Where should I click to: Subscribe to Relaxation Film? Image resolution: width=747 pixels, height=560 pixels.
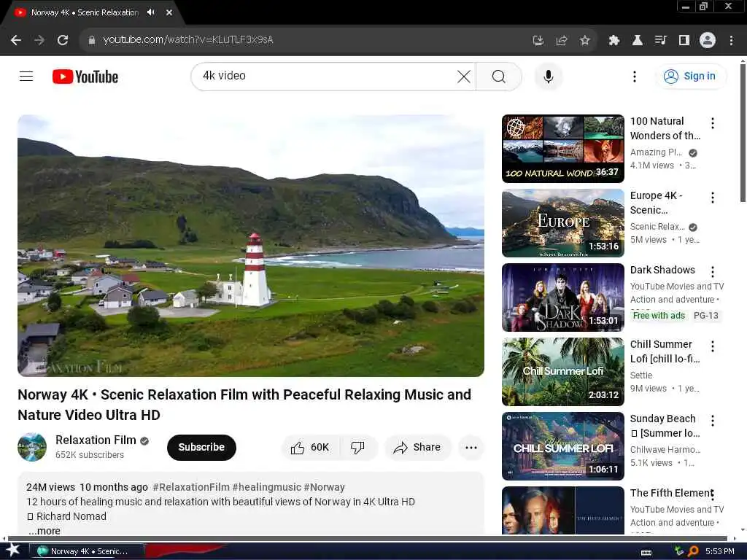click(x=201, y=447)
